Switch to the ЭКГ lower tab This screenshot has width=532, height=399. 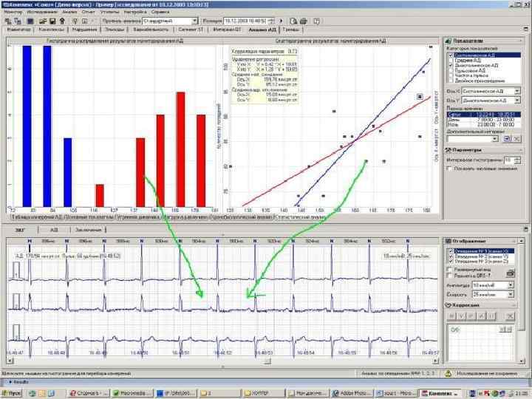tap(20, 230)
